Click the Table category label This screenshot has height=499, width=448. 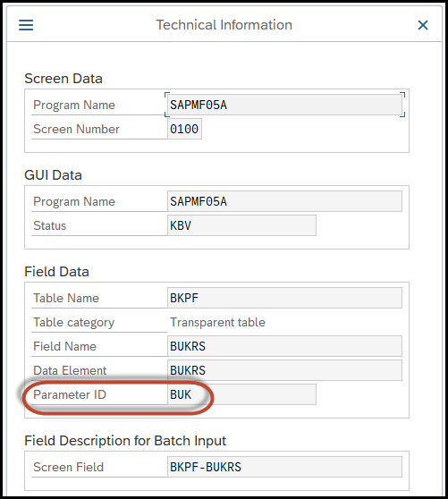pos(74,322)
